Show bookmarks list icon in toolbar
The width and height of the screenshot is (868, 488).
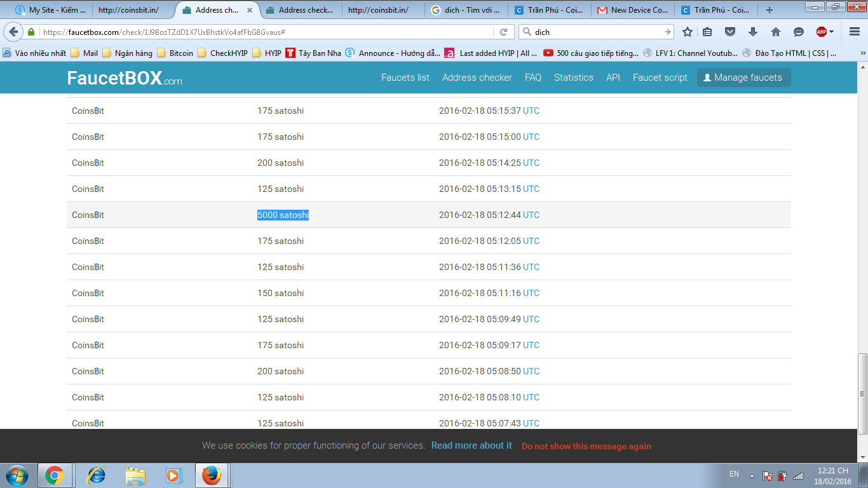click(x=707, y=32)
